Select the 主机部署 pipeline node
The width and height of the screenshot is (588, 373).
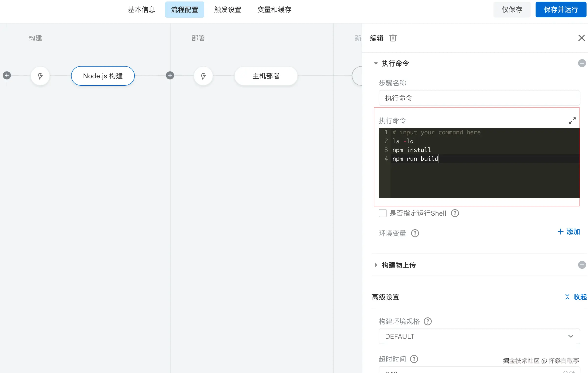(266, 76)
